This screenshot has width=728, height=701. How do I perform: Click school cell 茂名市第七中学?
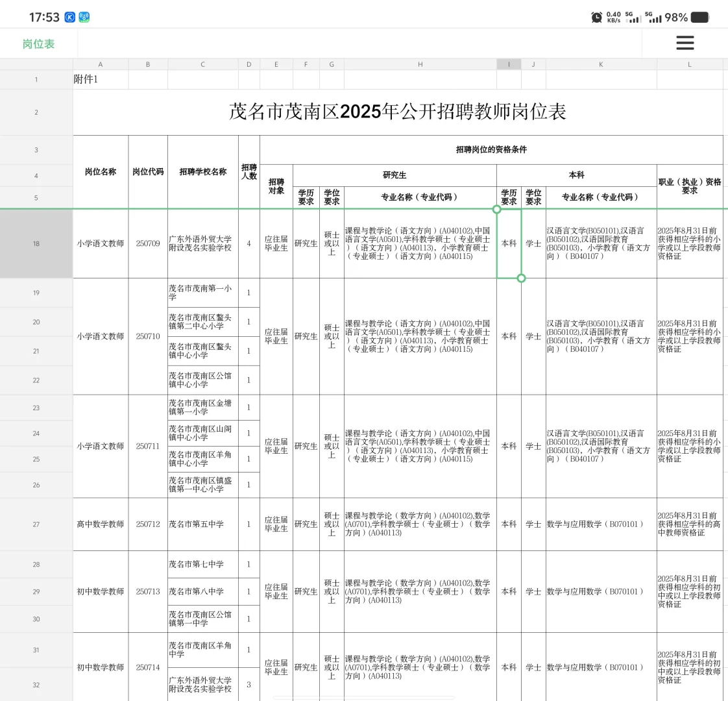point(203,565)
